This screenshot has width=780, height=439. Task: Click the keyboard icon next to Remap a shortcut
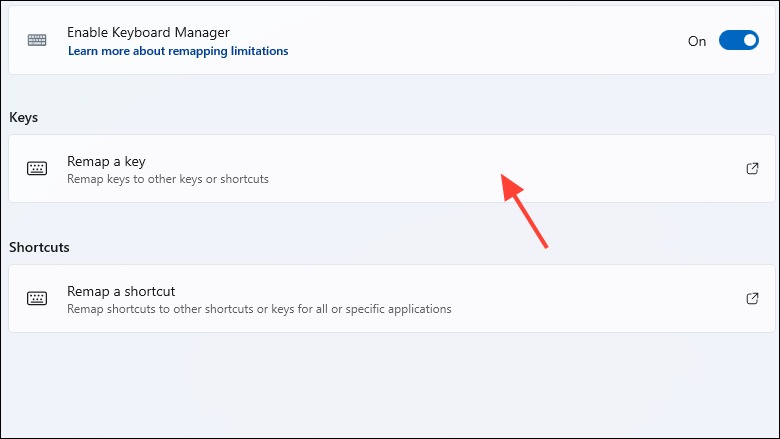[37, 298]
